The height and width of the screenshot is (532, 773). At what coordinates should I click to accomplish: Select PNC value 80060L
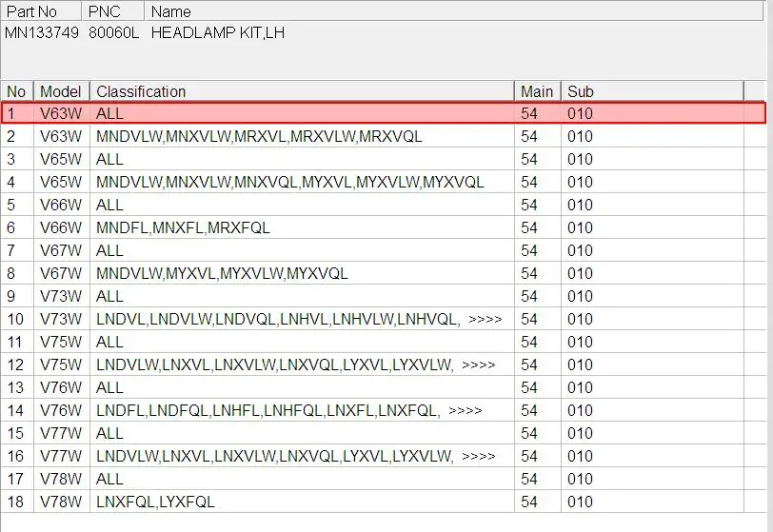114,33
